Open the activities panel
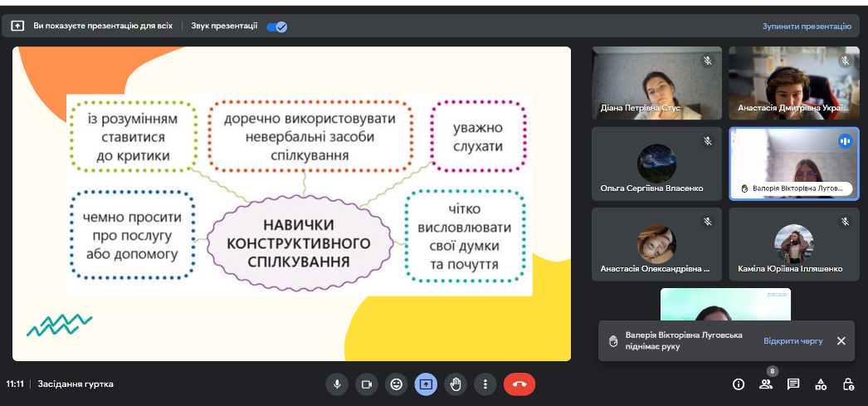The width and height of the screenshot is (868, 406). pyautogui.click(x=821, y=384)
